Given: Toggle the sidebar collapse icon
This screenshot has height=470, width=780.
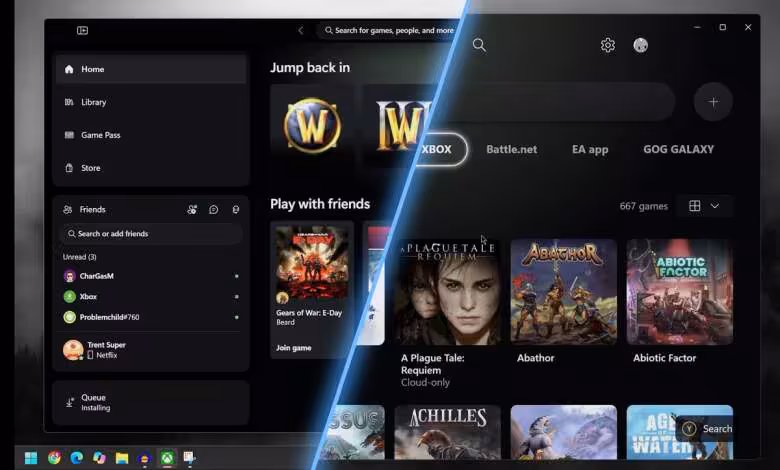Looking at the screenshot, I should 83,30.
